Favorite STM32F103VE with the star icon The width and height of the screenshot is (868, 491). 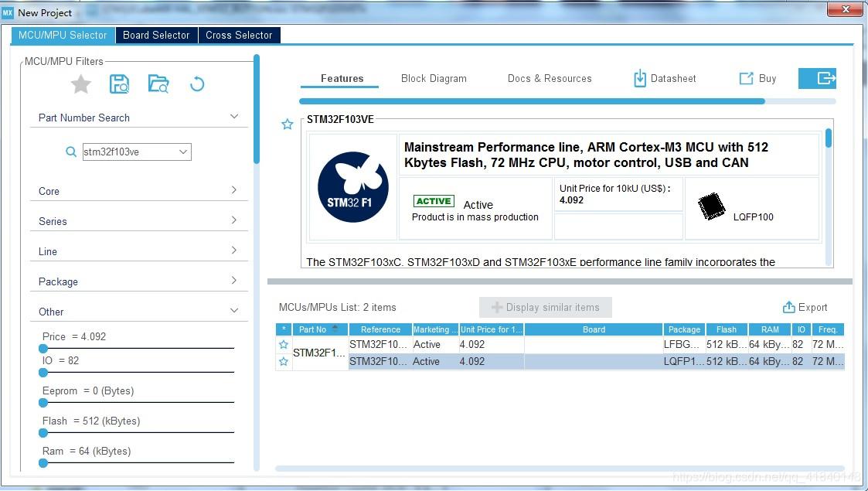click(x=287, y=124)
